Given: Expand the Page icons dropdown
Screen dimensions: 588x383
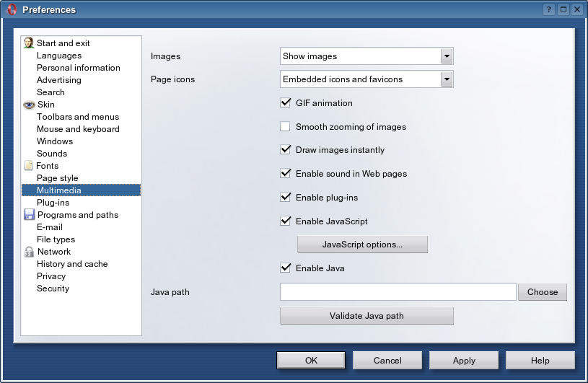Looking at the screenshot, I should click(x=447, y=79).
